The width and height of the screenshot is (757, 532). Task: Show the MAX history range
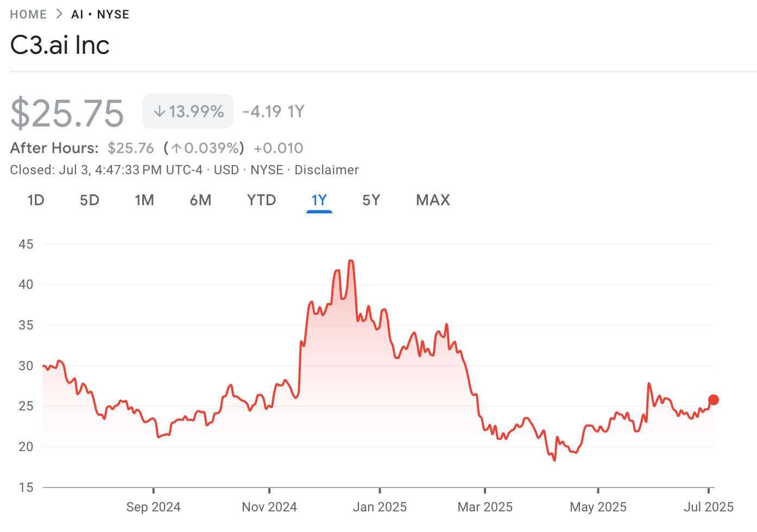tap(433, 200)
